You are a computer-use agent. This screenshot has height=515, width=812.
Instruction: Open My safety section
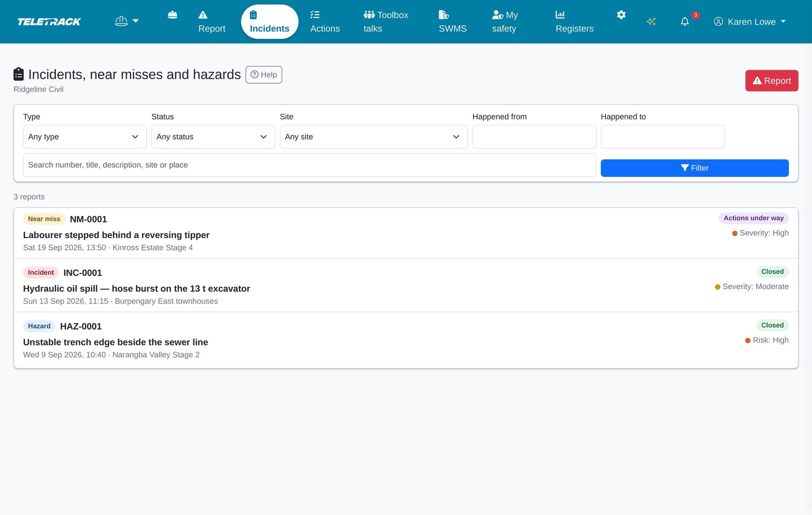[x=505, y=22]
